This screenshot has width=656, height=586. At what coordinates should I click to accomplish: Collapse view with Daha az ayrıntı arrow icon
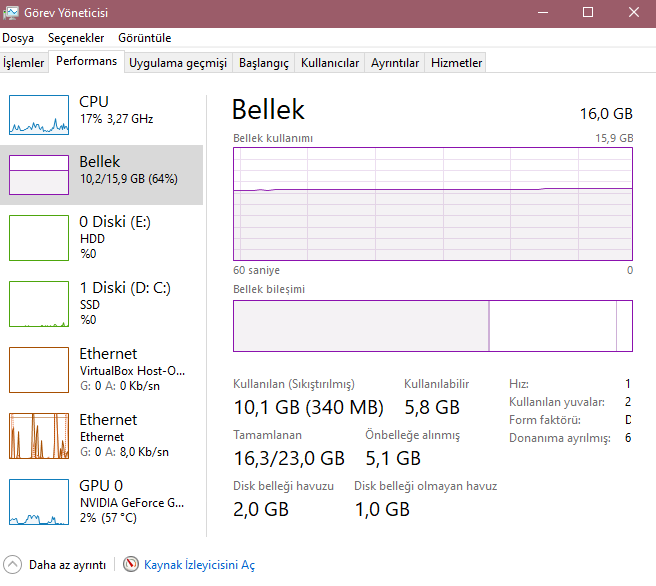[x=13, y=565]
